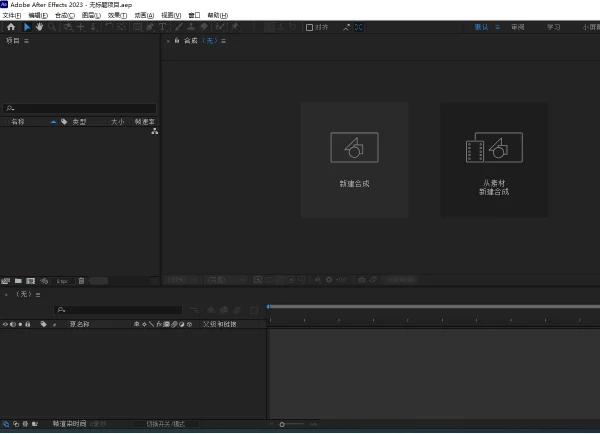Open the 效果(T) menu

click(x=117, y=15)
